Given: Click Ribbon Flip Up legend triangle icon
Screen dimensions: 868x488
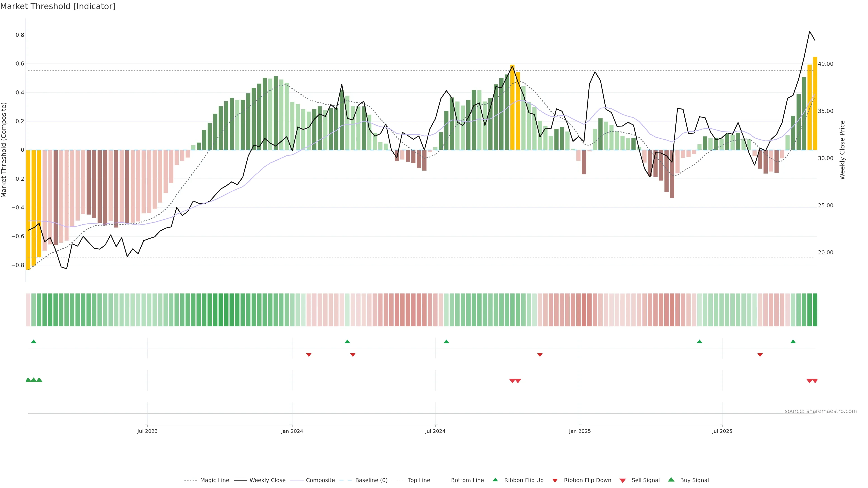Looking at the screenshot, I should (495, 480).
